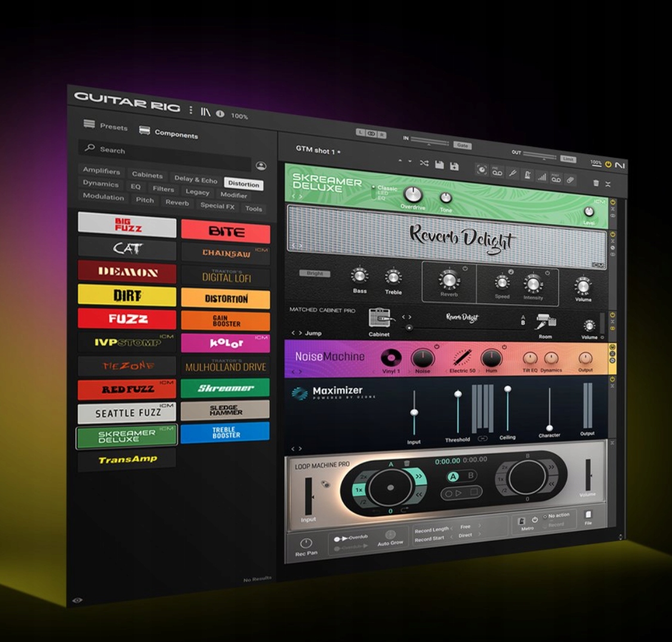Toggle the main power button near 100%
The image size is (672, 642).
pyautogui.click(x=608, y=164)
